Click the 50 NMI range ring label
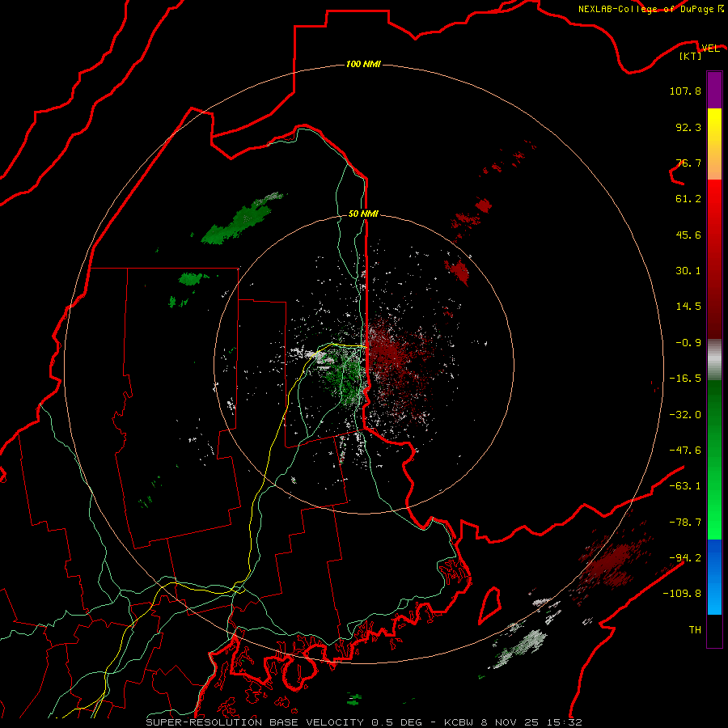This screenshot has height=728, width=728. (x=363, y=214)
